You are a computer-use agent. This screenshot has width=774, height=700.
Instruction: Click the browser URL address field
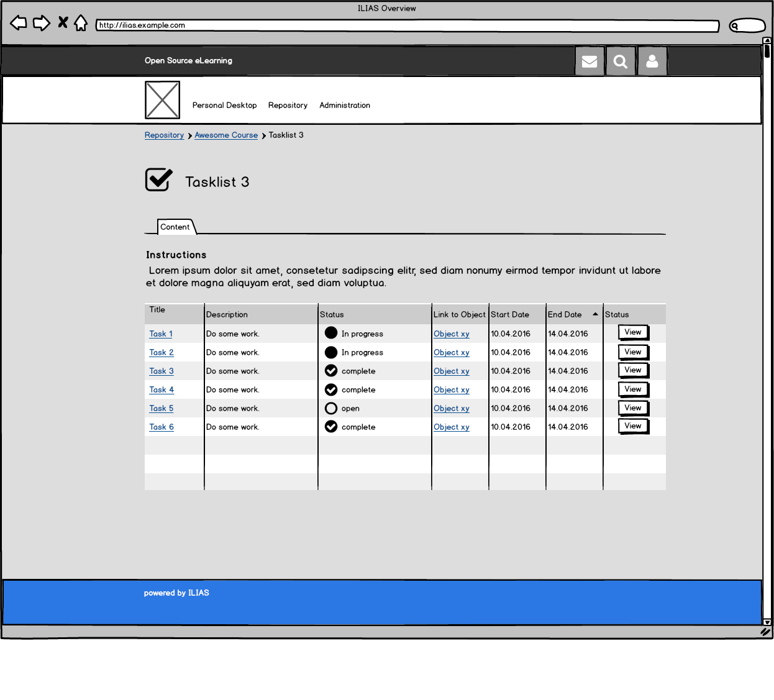[407, 25]
